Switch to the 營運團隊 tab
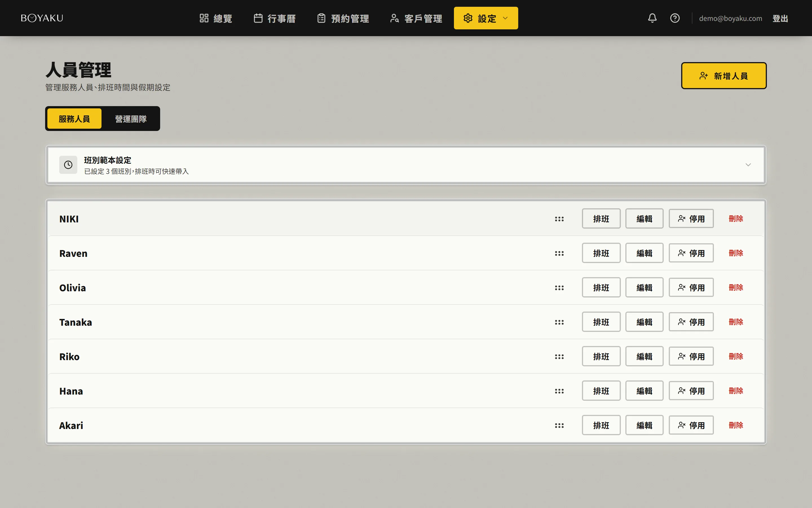This screenshot has height=508, width=812. (131, 119)
